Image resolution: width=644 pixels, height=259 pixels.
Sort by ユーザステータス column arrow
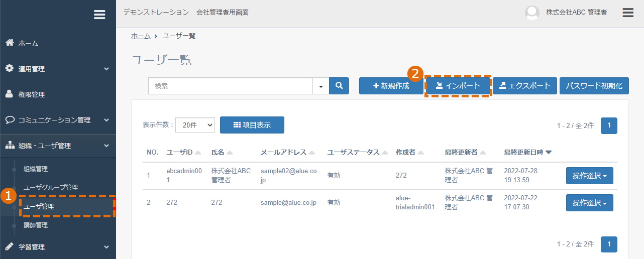point(385,153)
